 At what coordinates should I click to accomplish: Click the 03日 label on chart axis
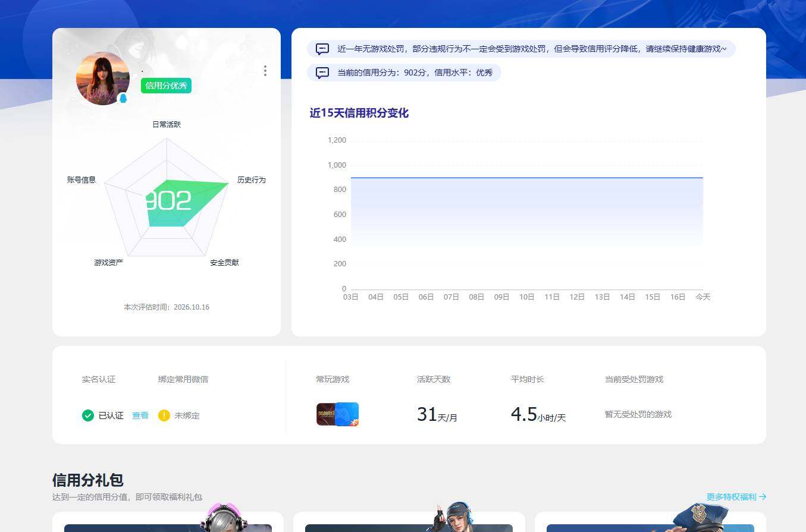pos(351,297)
